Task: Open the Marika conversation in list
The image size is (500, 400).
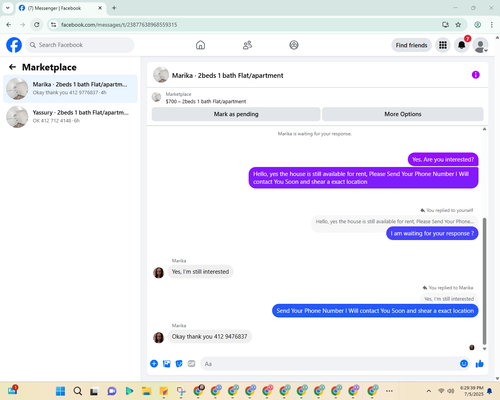Action: pyautogui.click(x=70, y=89)
